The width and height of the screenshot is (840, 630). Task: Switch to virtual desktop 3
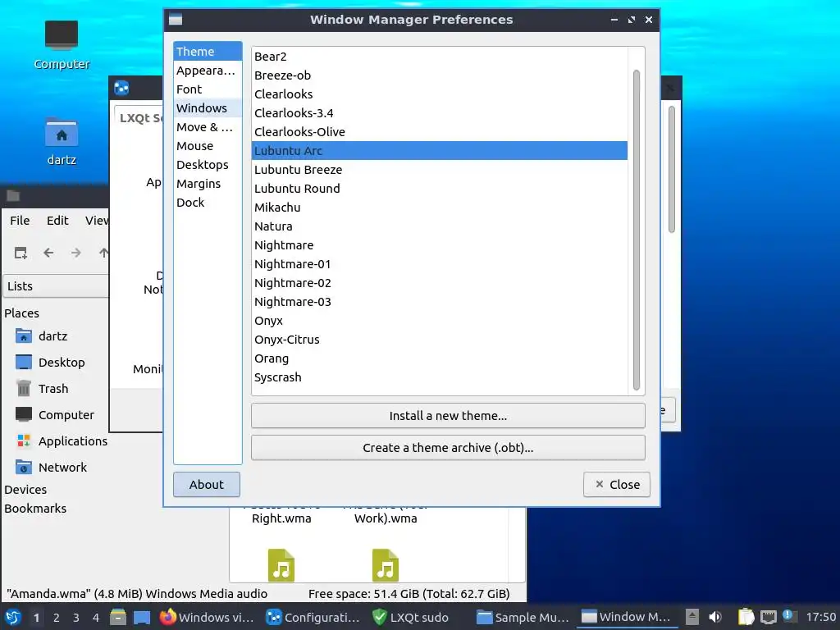[x=76, y=618]
